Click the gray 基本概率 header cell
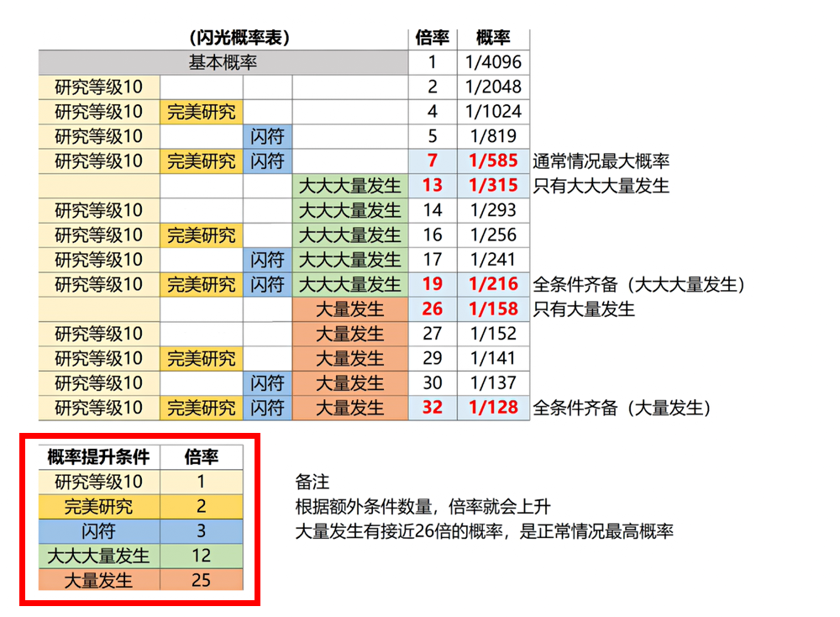 coord(223,62)
